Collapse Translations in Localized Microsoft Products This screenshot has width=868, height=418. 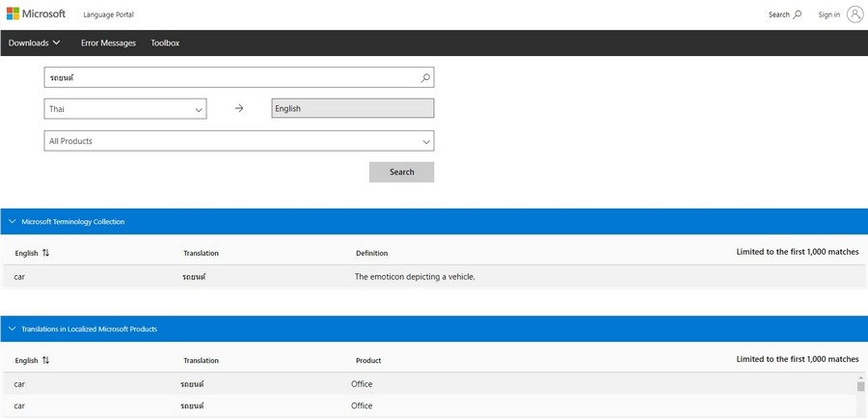click(13, 329)
